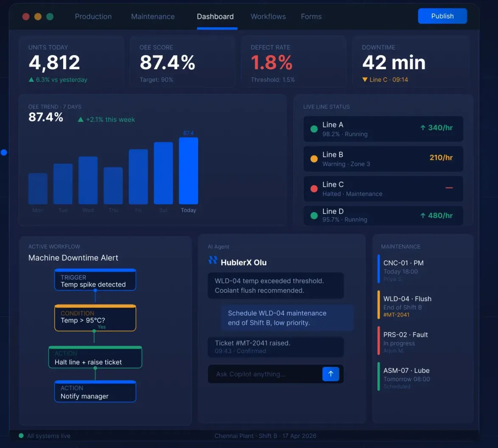498x448 pixels.
Task: Click the orange warning dot for Line B
Action: click(314, 159)
